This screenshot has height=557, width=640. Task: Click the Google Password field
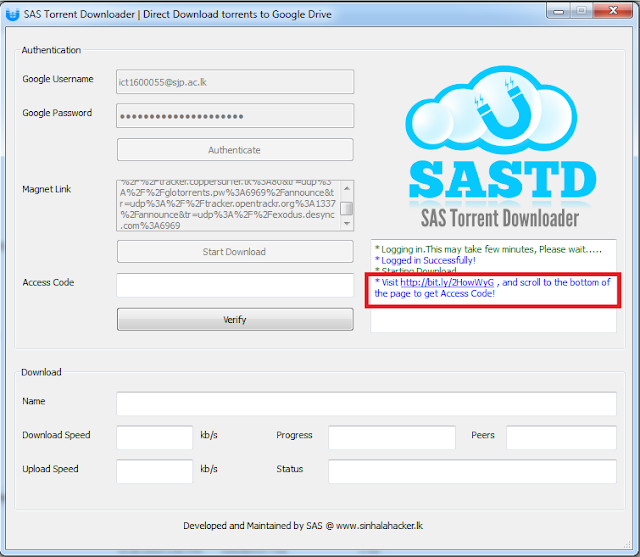(235, 116)
